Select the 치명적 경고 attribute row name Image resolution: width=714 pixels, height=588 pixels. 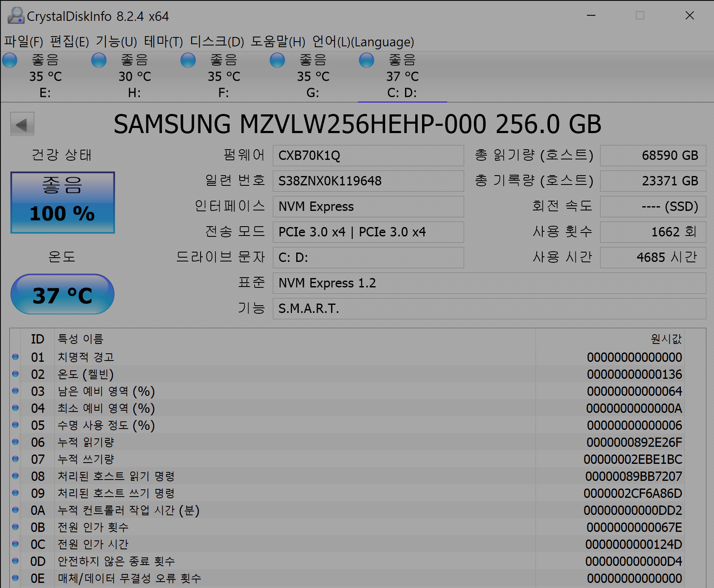pyautogui.click(x=86, y=357)
